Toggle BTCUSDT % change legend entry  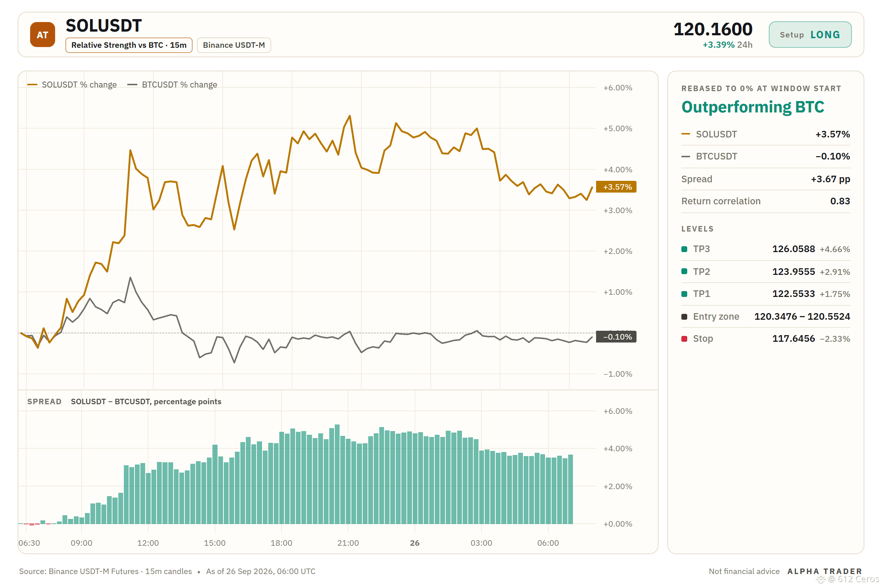172,85
